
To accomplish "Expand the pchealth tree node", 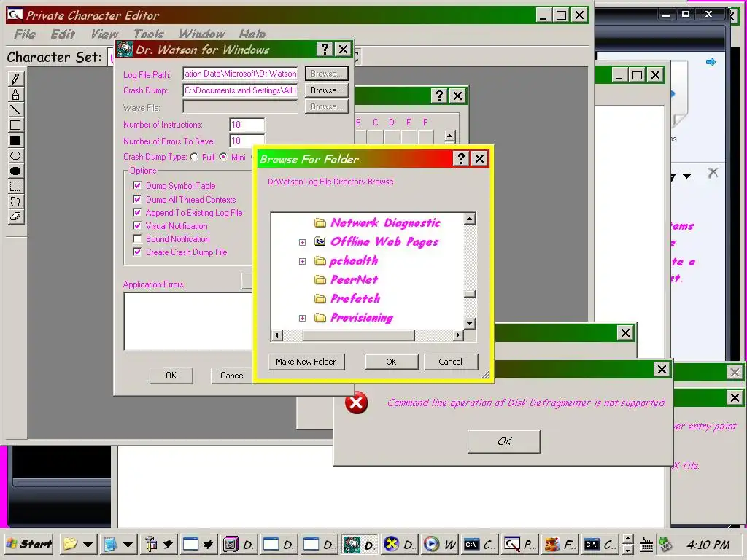I will pos(302,261).
